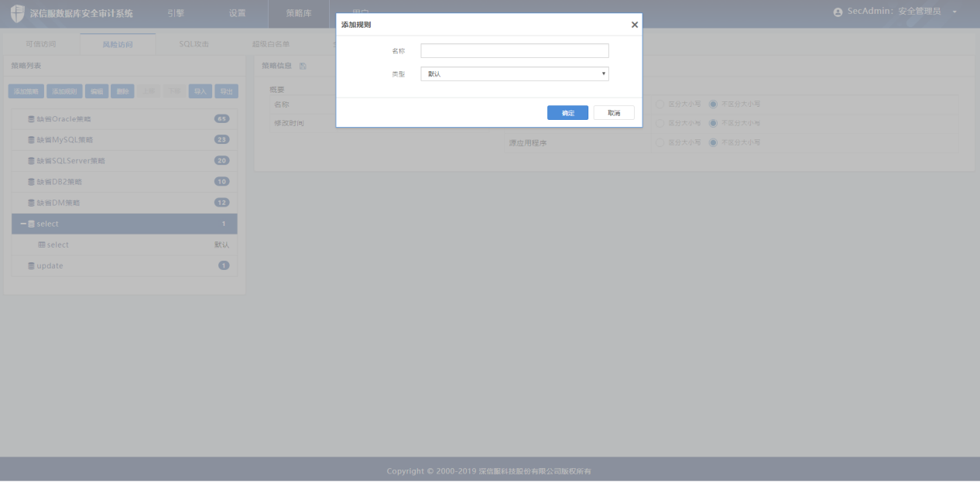Select the 缺省DM策略 tree row

coord(125,203)
